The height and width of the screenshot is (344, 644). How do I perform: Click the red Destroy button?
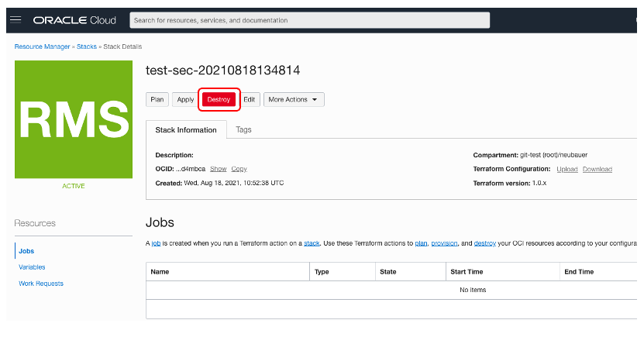tap(219, 99)
